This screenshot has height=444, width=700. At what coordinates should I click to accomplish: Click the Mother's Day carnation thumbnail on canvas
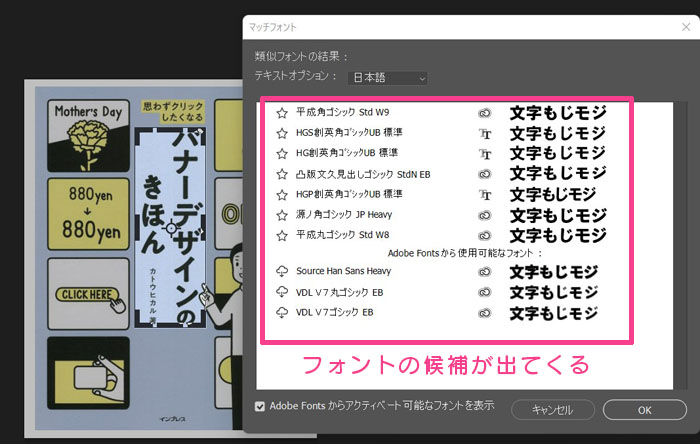click(x=88, y=136)
